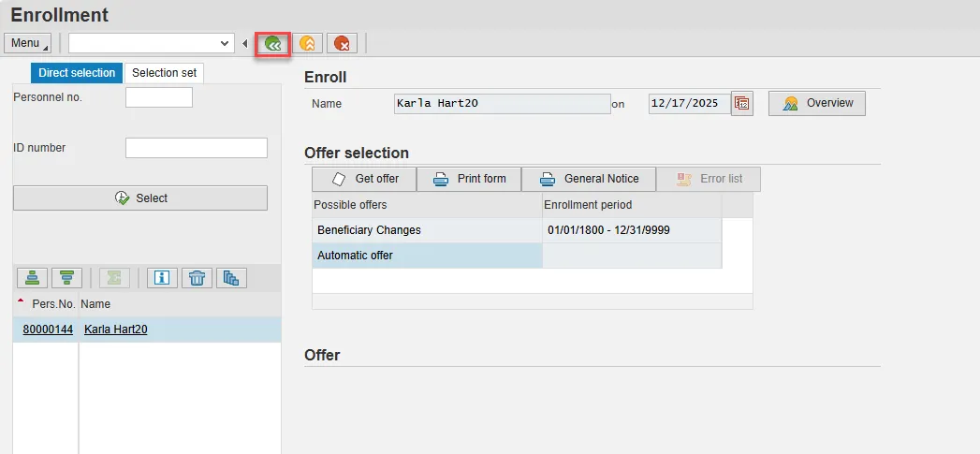The image size is (980, 454).
Task: Click the General Notice button
Action: click(589, 179)
